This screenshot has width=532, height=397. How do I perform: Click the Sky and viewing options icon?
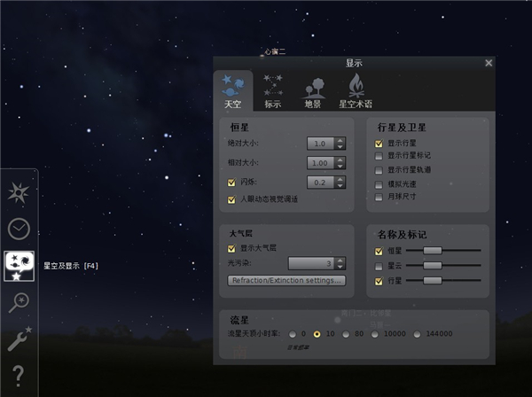(19, 266)
